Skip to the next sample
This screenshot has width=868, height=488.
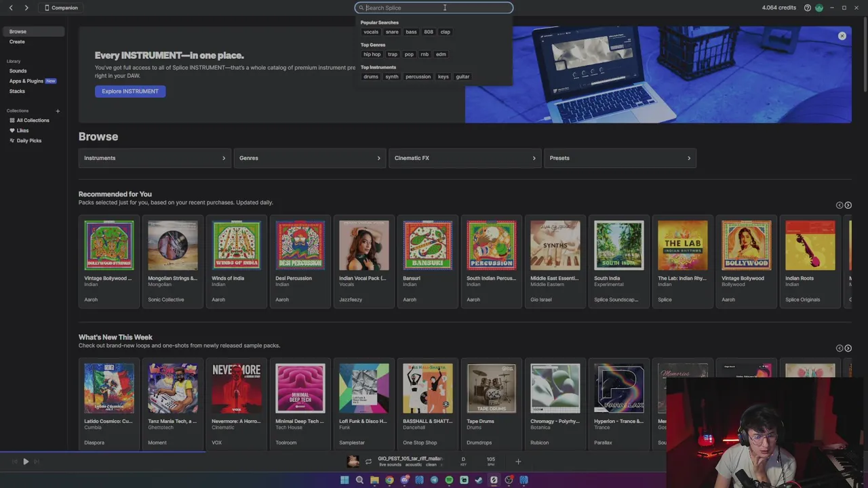[37, 462]
